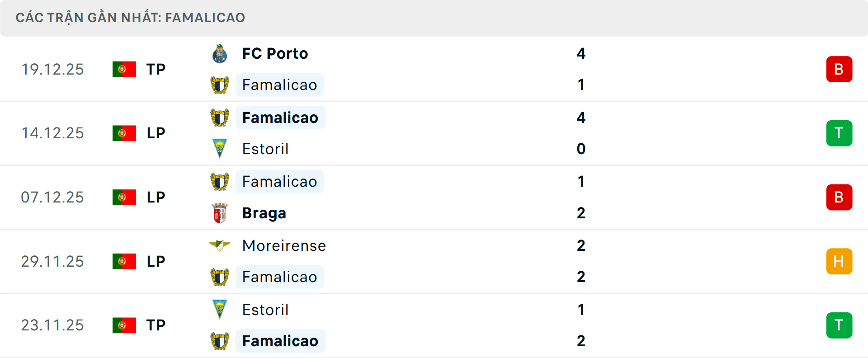The image size is (868, 358).
Task: Click Famalicao crest in the 19.12.25 match
Action: coord(220,85)
